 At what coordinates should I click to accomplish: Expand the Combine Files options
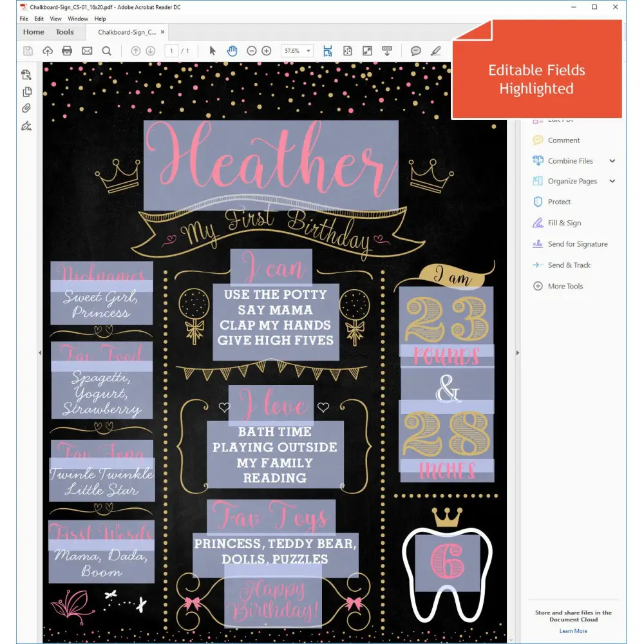click(612, 161)
